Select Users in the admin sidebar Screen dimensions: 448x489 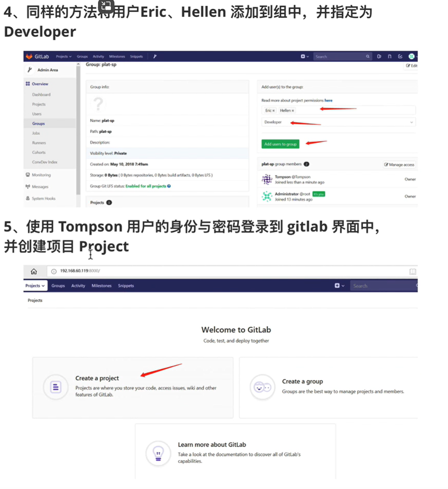point(37,114)
